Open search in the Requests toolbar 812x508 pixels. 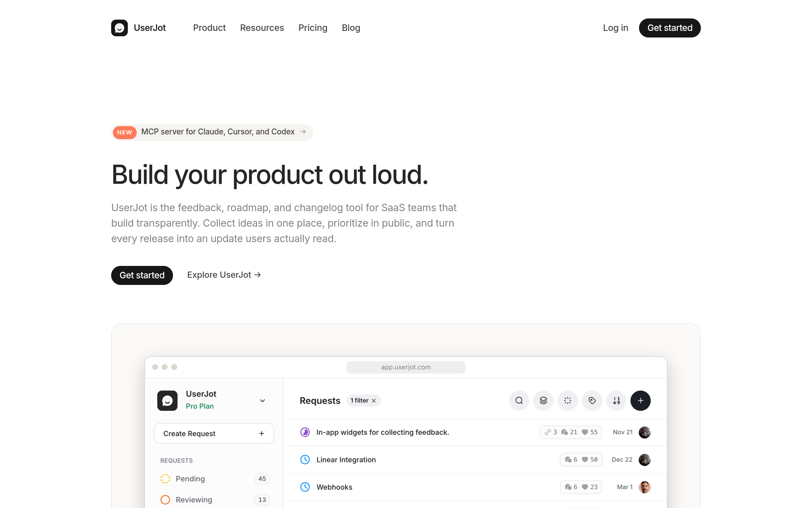coord(519,401)
